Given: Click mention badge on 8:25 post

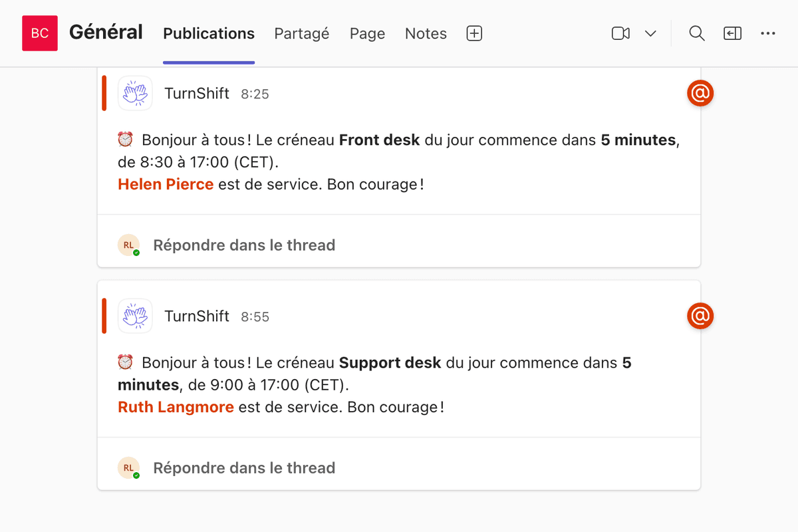Looking at the screenshot, I should pos(700,93).
